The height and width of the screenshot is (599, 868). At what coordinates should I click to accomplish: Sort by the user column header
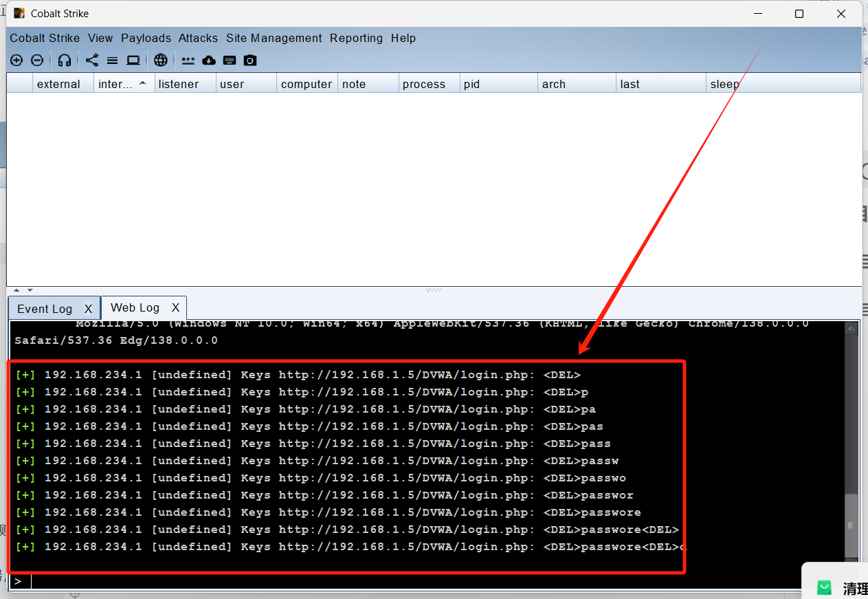(246, 84)
